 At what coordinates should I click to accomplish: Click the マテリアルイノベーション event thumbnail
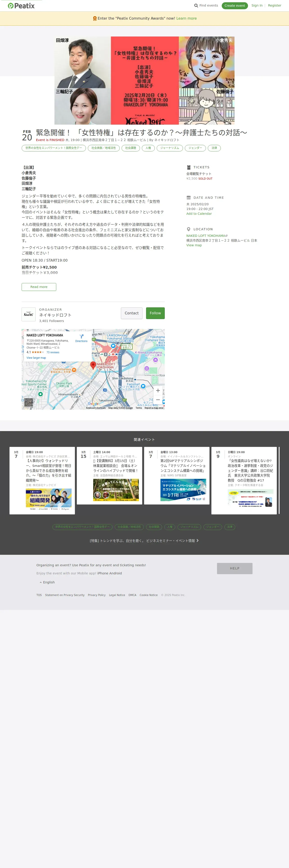click(183, 490)
